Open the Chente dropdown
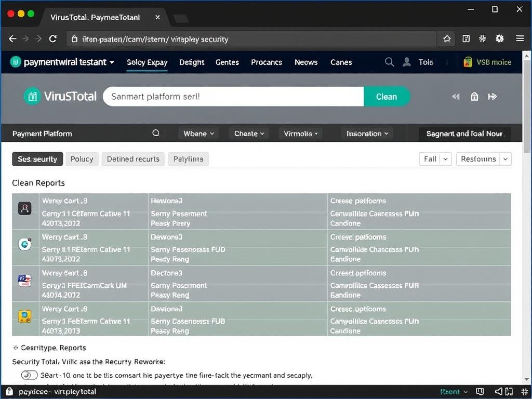The width and height of the screenshot is (532, 399). (x=249, y=134)
